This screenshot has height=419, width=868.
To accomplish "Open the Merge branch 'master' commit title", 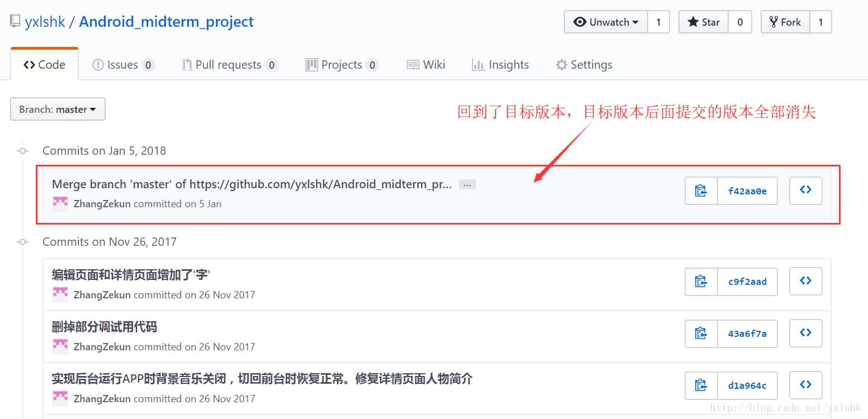I will pos(252,184).
